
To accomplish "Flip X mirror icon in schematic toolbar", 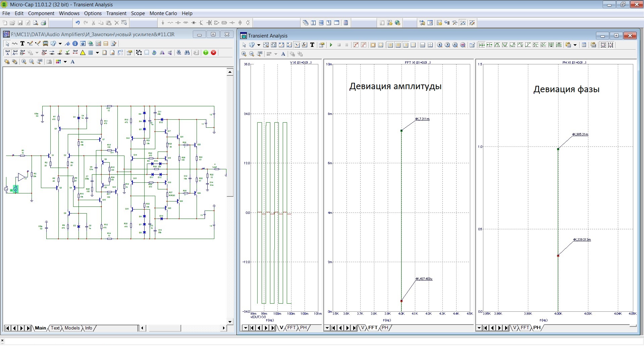I will coord(162,53).
